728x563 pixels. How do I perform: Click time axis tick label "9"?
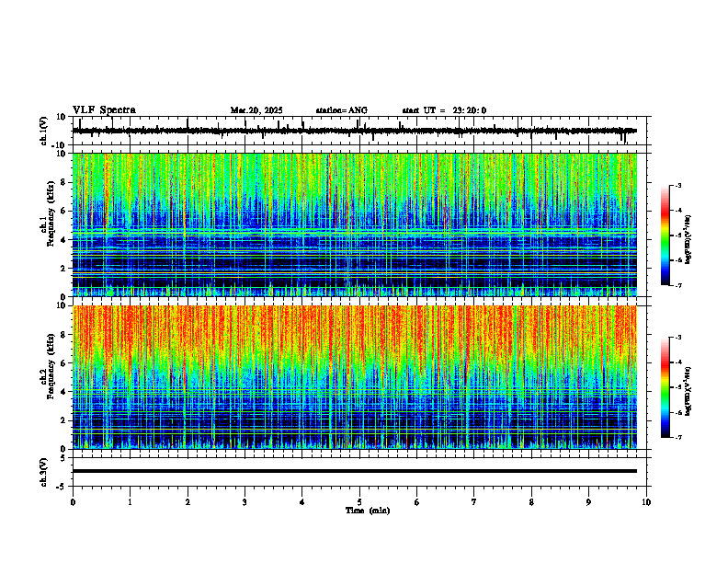coord(588,502)
